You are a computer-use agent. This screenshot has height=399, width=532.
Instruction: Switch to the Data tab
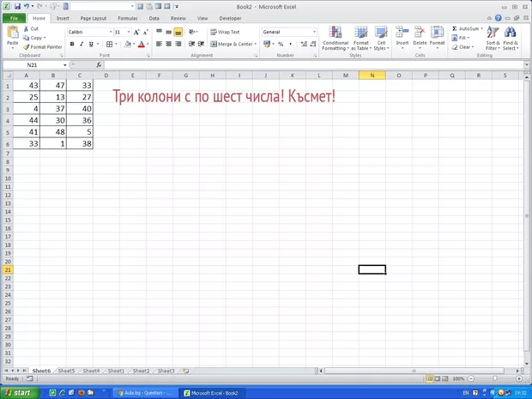coord(154,18)
